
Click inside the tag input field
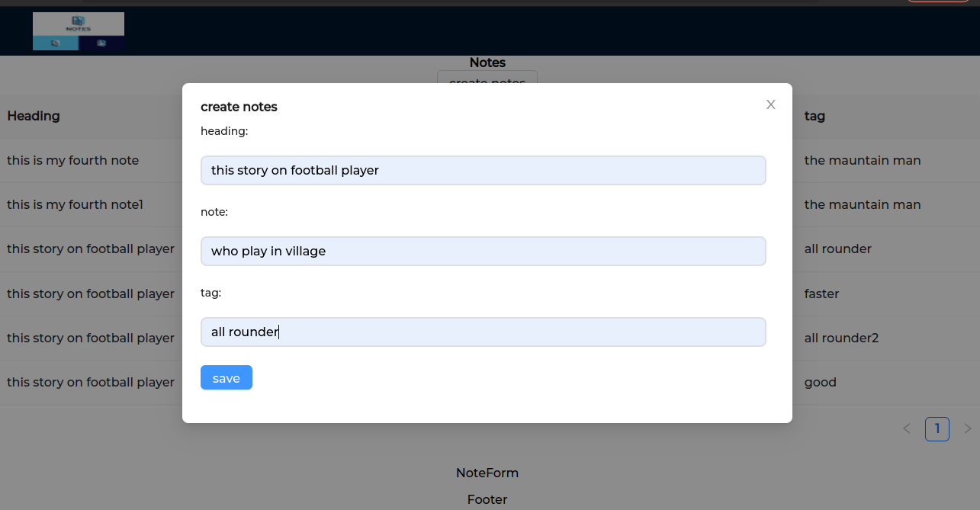(x=483, y=332)
